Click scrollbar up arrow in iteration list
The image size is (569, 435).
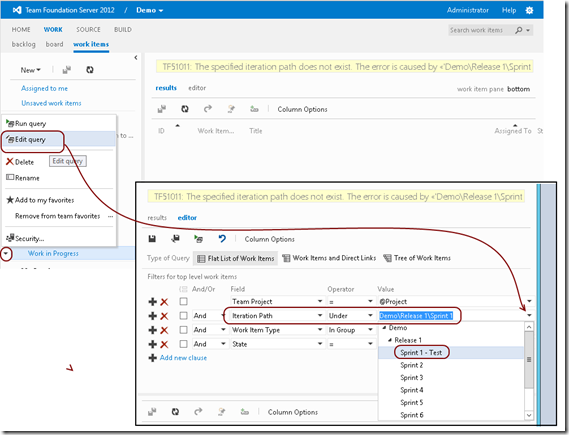coord(529,327)
